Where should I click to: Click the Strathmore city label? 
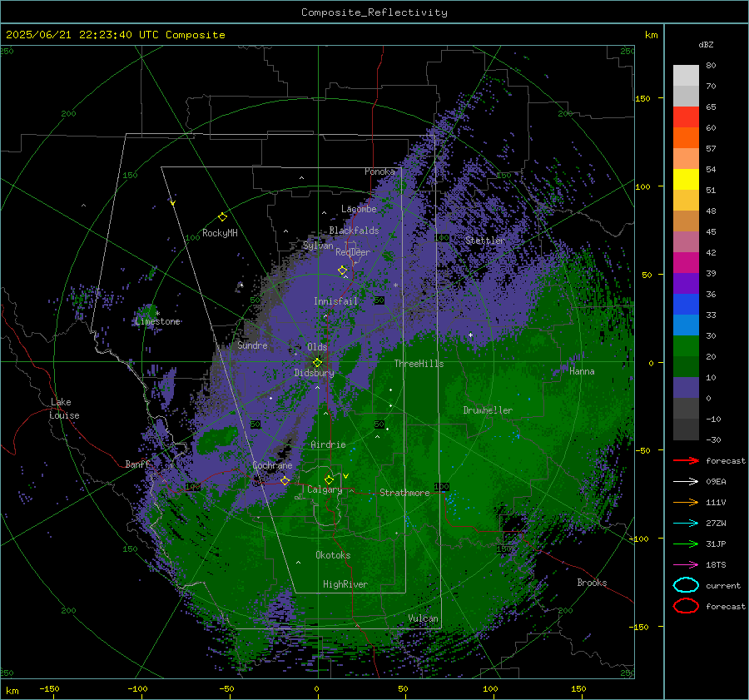[x=404, y=493]
